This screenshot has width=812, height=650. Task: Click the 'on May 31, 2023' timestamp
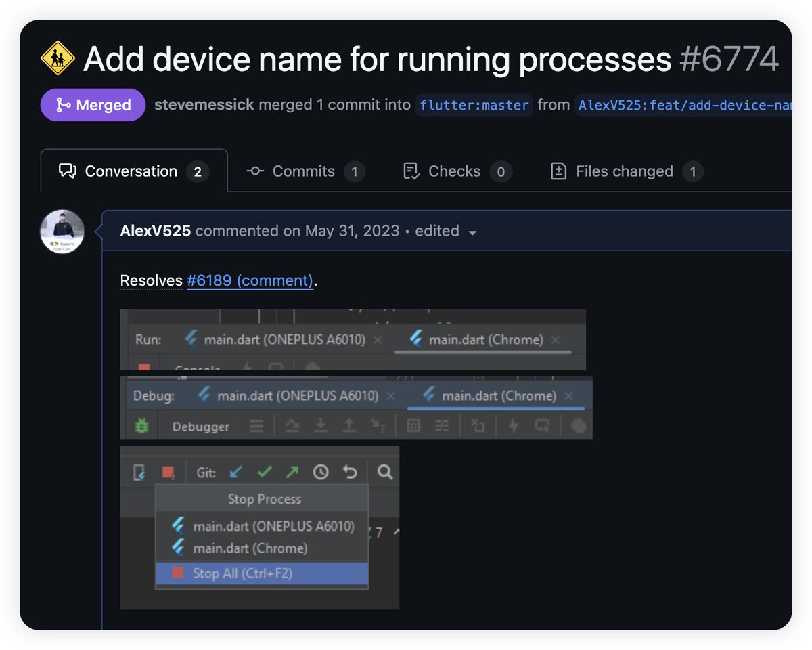click(342, 231)
